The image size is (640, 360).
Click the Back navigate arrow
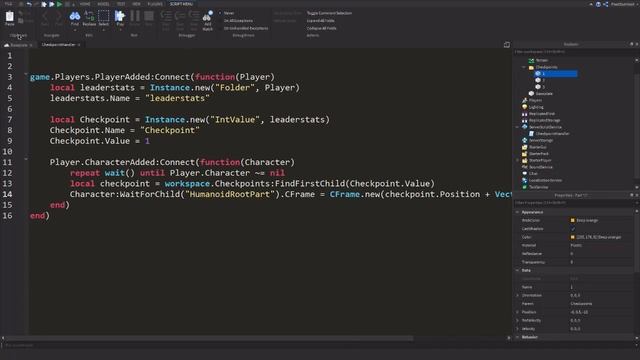coord(45,16)
